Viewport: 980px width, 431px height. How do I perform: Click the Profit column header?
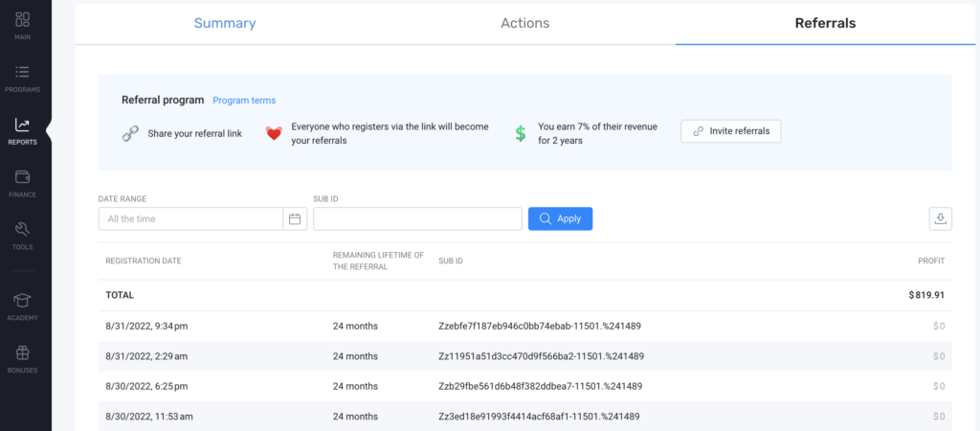click(x=931, y=261)
